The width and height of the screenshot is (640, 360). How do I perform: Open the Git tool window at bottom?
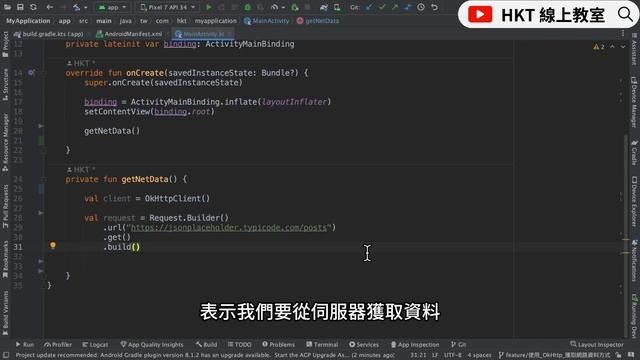click(458, 344)
